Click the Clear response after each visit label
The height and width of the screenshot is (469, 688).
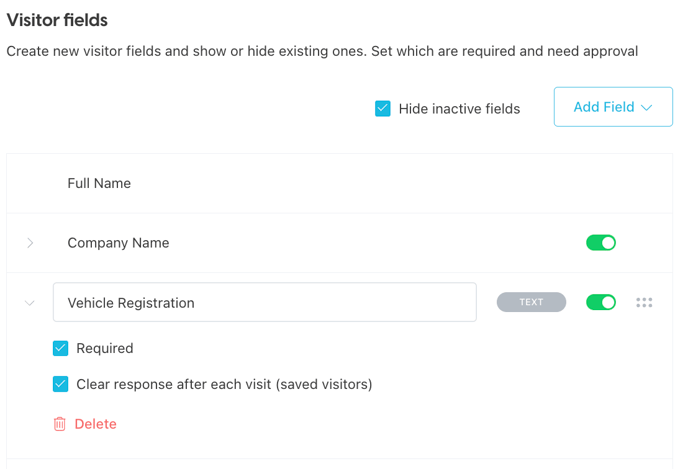tap(224, 384)
